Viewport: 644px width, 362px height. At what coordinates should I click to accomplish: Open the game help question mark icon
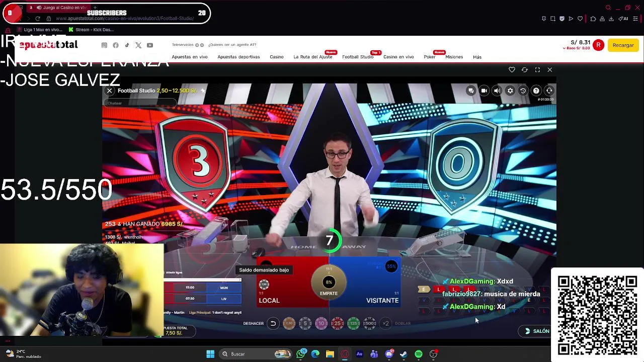536,90
